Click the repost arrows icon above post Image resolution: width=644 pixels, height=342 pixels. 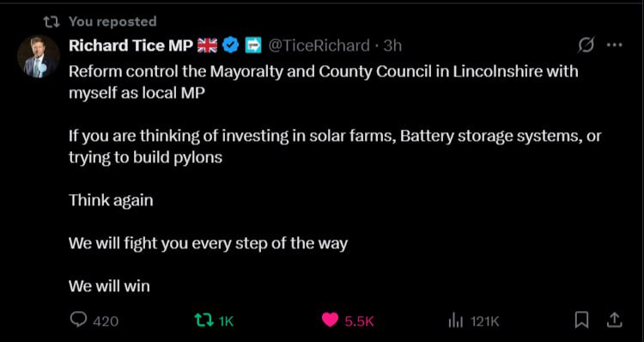coord(52,21)
